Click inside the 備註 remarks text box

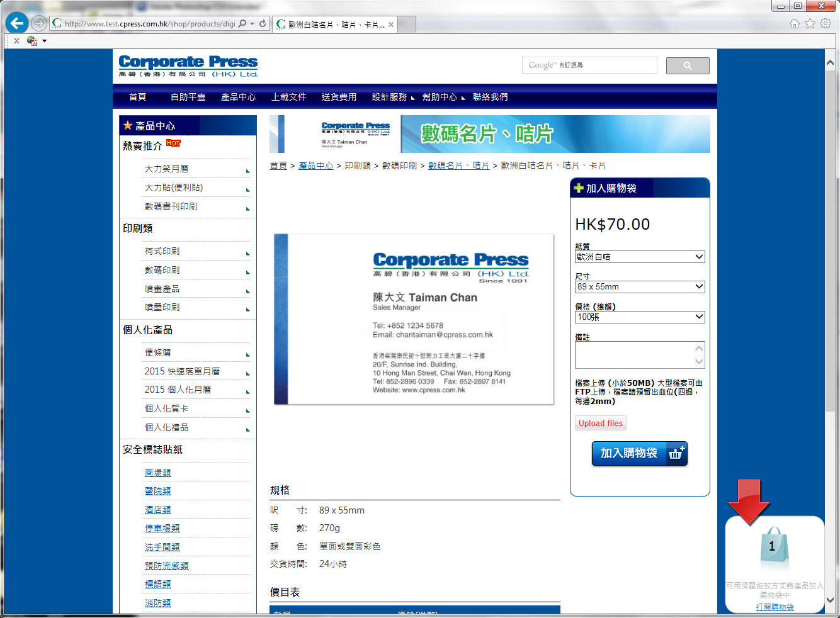[x=634, y=355]
